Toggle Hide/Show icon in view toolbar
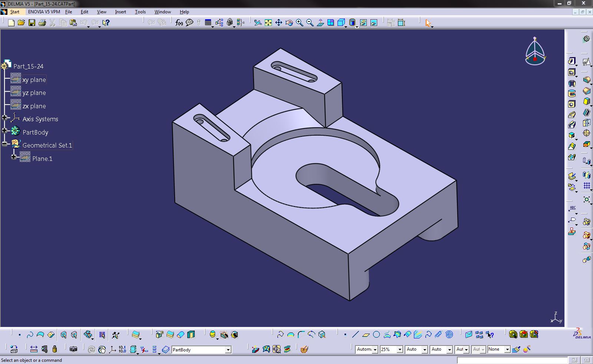The height and width of the screenshot is (364, 593). point(363,23)
